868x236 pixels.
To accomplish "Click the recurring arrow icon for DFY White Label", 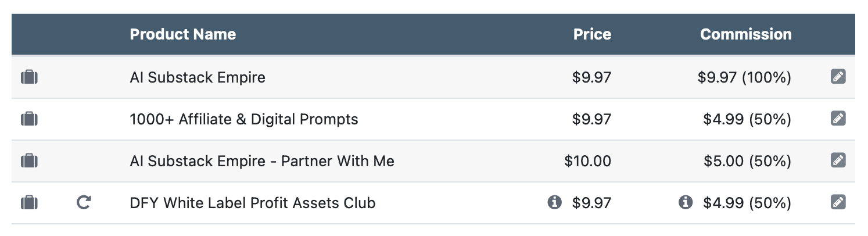I will point(84,203).
